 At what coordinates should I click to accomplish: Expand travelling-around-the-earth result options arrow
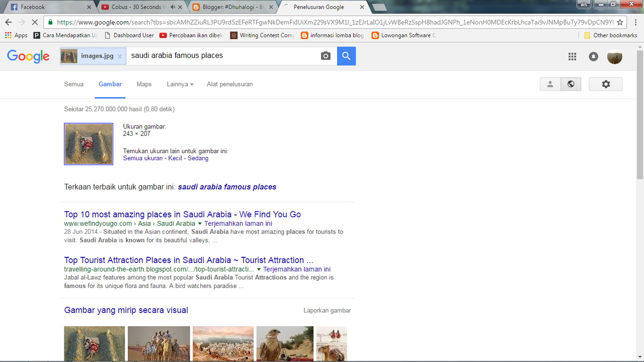259,269
